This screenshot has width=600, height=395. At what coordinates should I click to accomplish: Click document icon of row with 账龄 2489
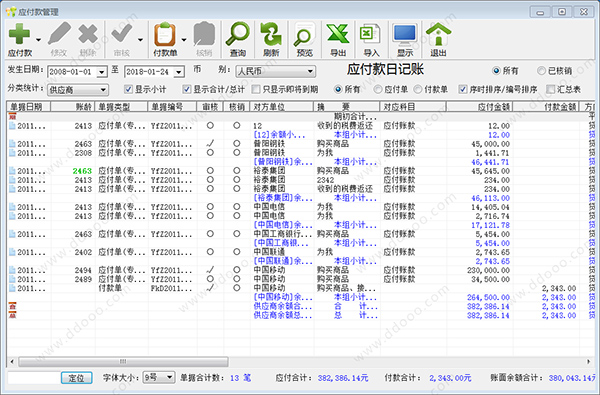click(12, 279)
